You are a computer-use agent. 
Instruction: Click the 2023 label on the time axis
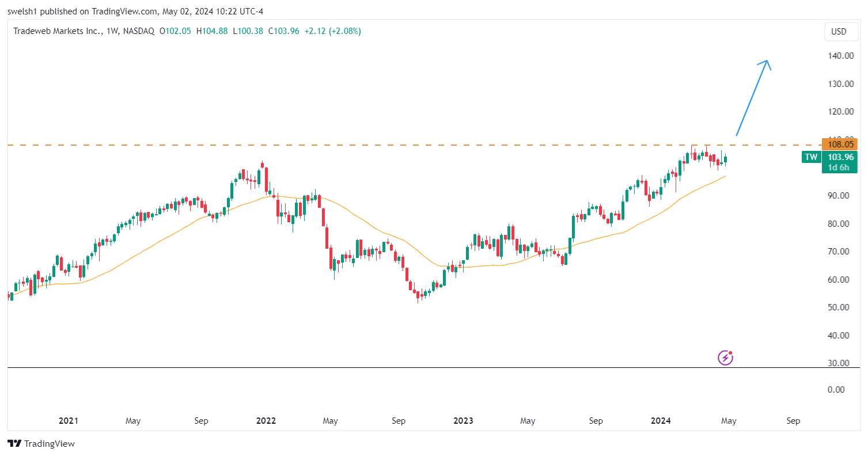[463, 421]
